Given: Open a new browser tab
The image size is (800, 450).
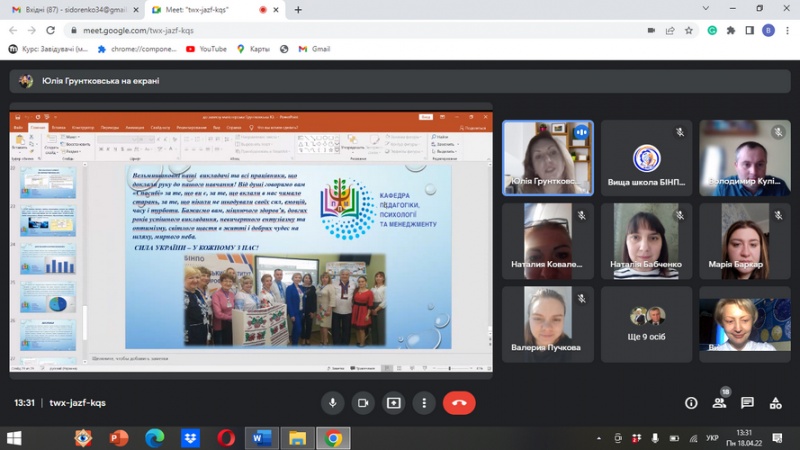Looking at the screenshot, I should [298, 9].
